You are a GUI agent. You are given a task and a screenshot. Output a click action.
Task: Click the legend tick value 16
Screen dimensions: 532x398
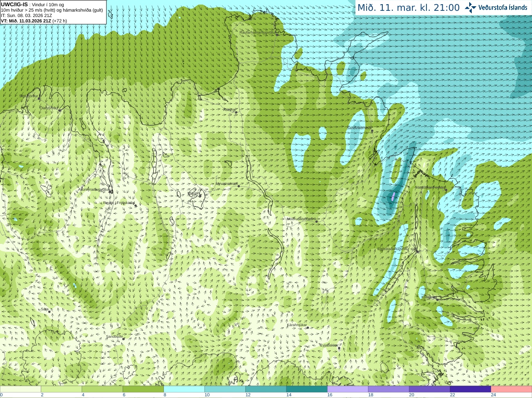click(330, 395)
